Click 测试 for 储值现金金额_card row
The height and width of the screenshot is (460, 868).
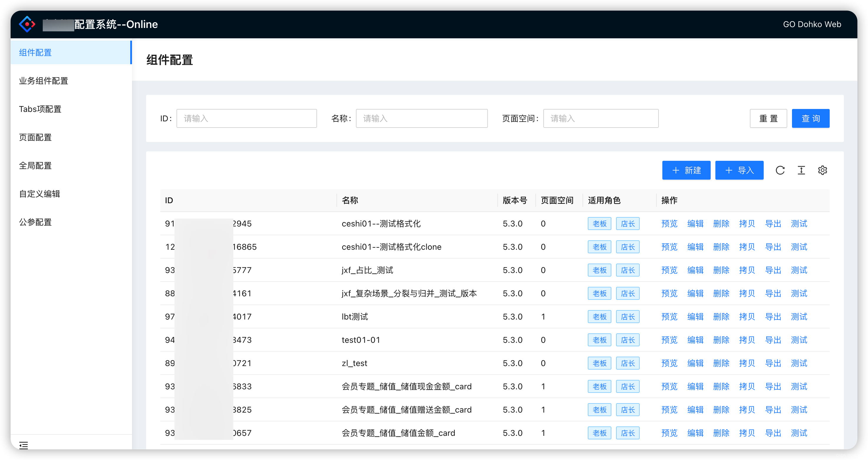[x=799, y=386]
